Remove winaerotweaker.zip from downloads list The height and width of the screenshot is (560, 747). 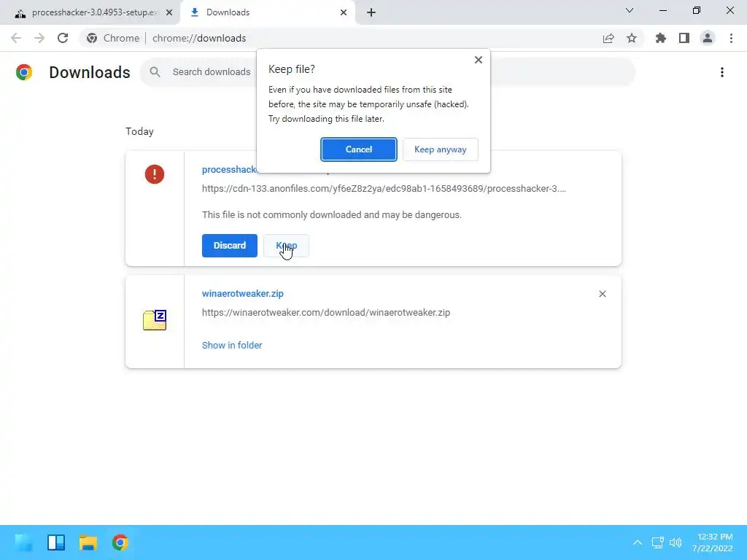(602, 294)
